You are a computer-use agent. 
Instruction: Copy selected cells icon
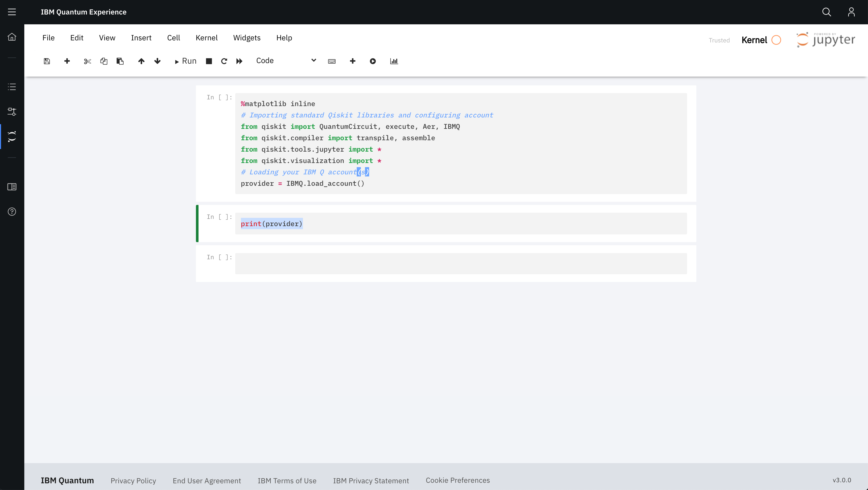104,61
